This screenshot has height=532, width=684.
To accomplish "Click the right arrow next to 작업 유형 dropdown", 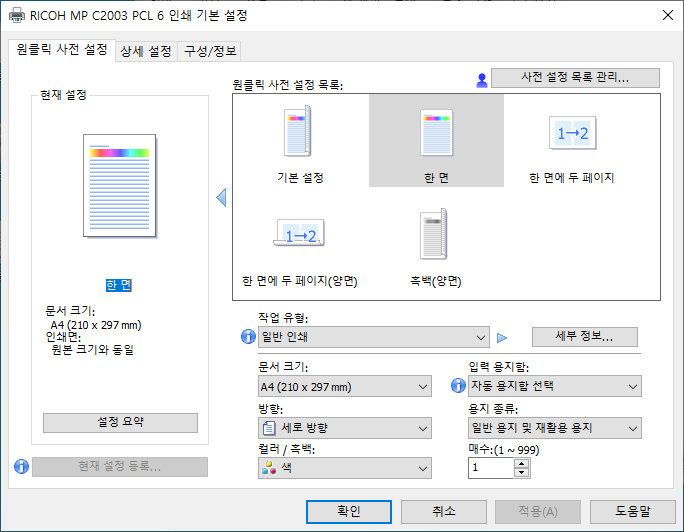I will tap(502, 338).
